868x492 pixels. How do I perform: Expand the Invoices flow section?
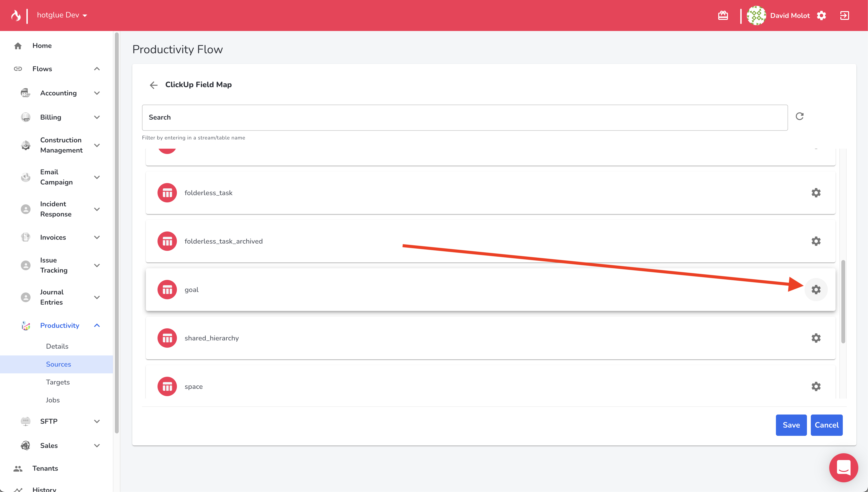pos(97,237)
